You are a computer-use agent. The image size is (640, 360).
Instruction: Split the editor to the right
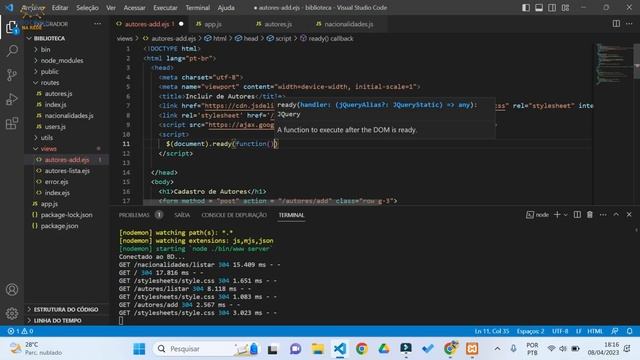coord(616,24)
